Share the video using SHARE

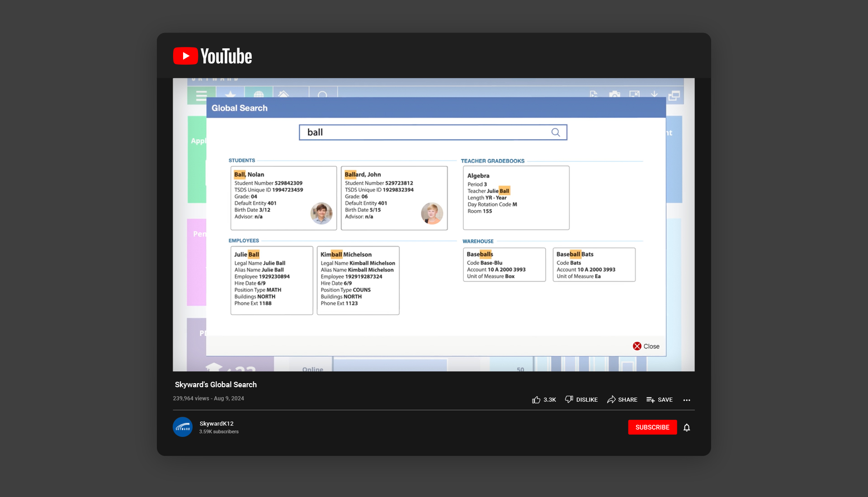tap(622, 400)
